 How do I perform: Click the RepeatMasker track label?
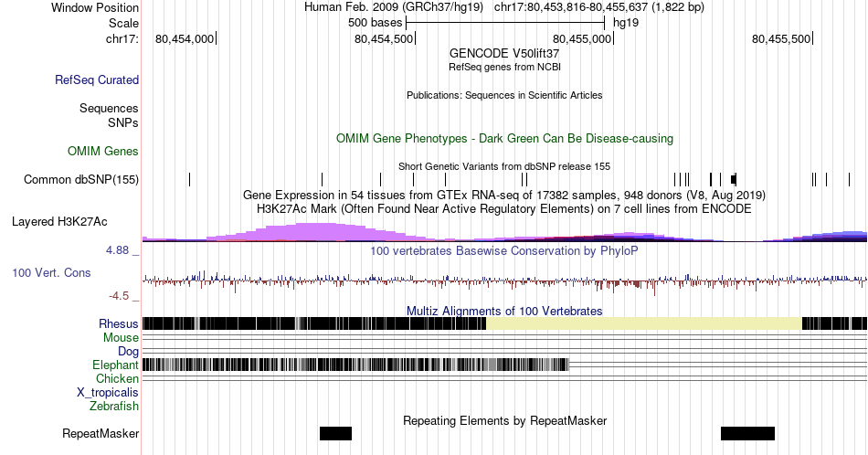click(101, 433)
